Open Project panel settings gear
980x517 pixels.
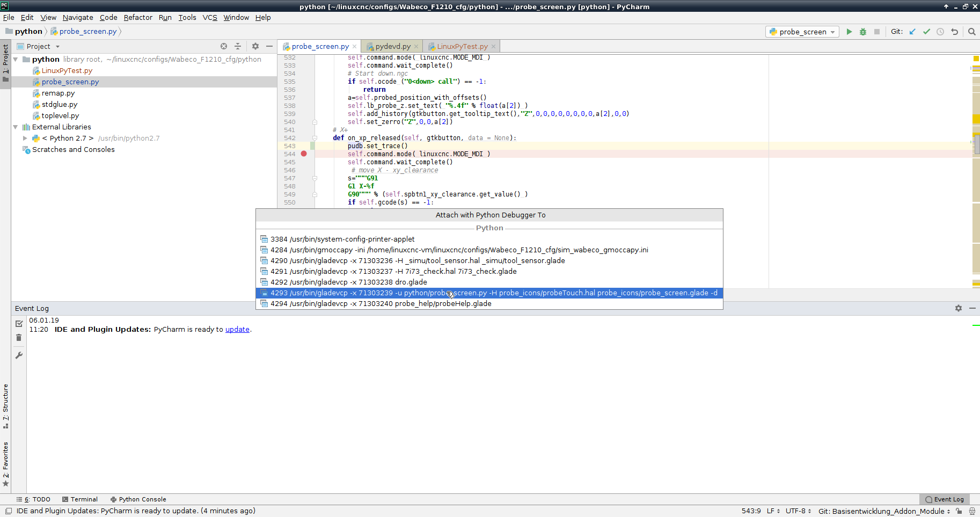255,46
